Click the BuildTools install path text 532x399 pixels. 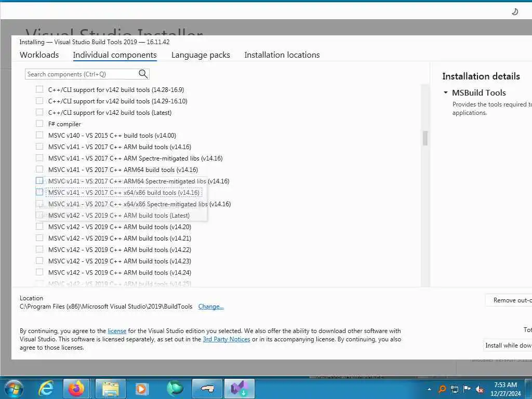pos(106,307)
